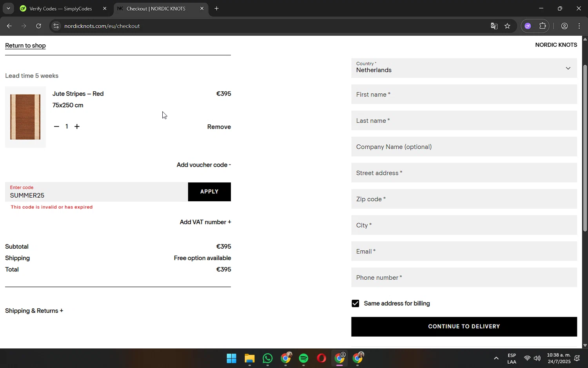View site information icon in address bar
The width and height of the screenshot is (588, 368).
point(56,26)
